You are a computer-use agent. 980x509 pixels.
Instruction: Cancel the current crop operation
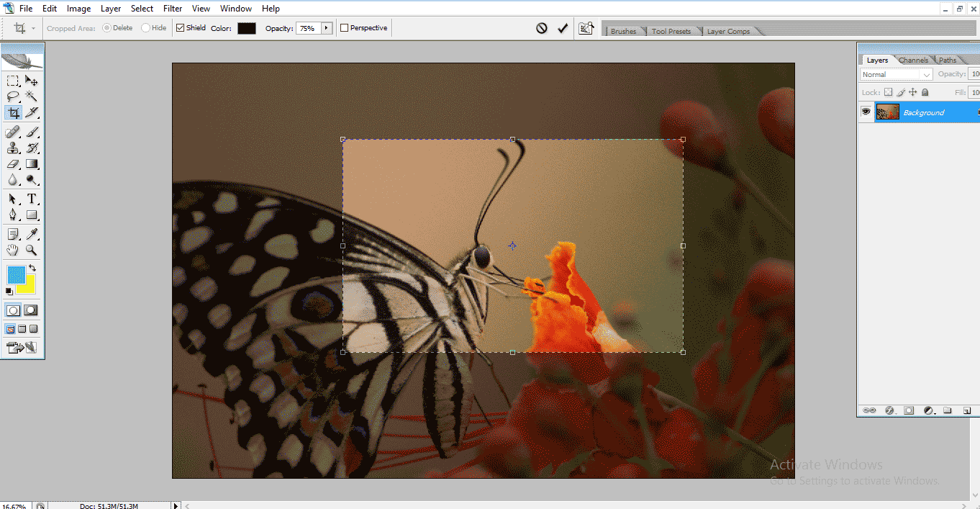pyautogui.click(x=542, y=28)
